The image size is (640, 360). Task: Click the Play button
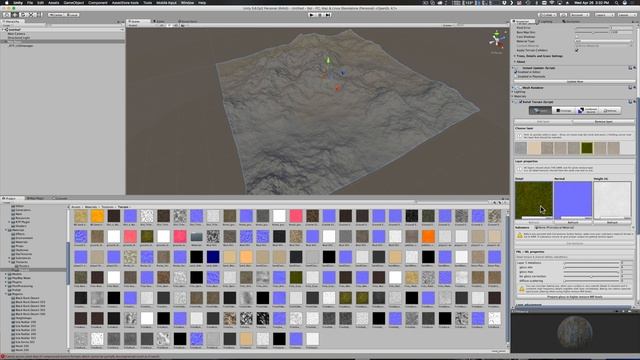312,15
